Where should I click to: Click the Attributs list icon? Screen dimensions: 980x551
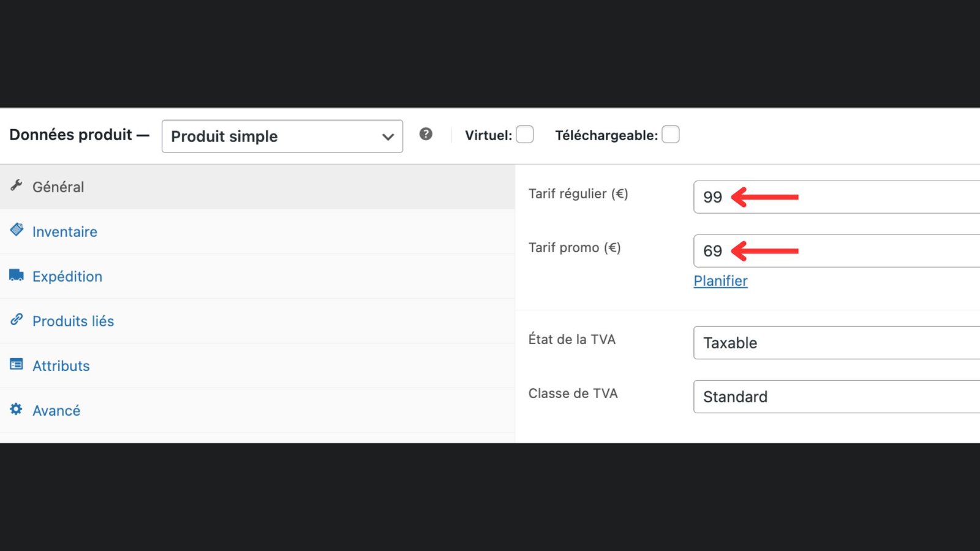click(17, 364)
